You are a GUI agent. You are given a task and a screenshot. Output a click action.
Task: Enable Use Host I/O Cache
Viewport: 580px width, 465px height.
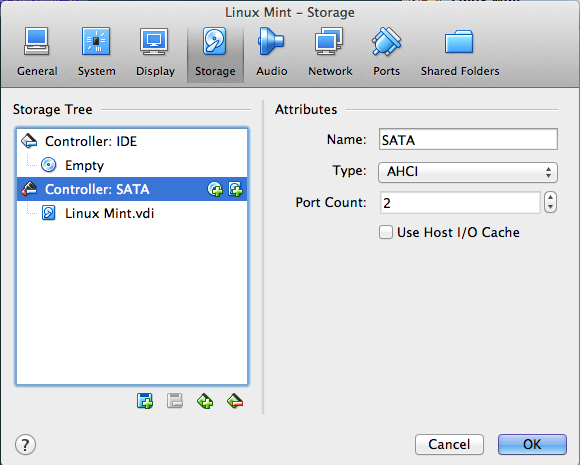click(x=386, y=232)
